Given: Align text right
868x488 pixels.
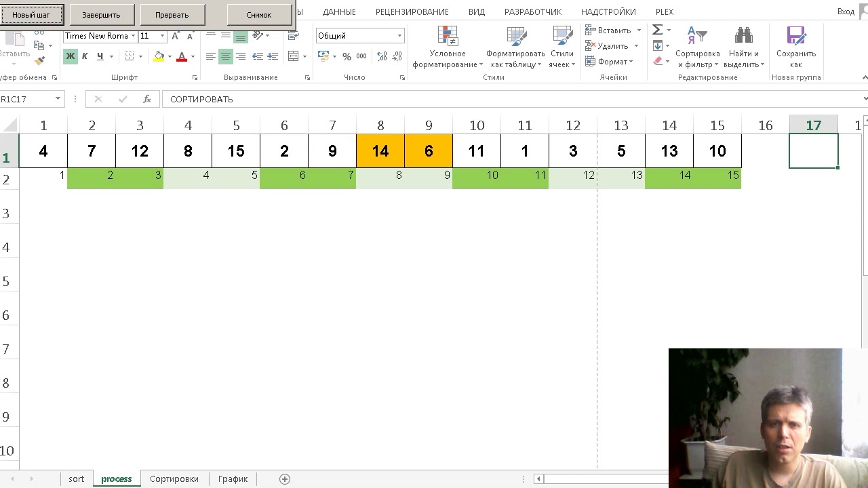Looking at the screenshot, I should point(241,56).
